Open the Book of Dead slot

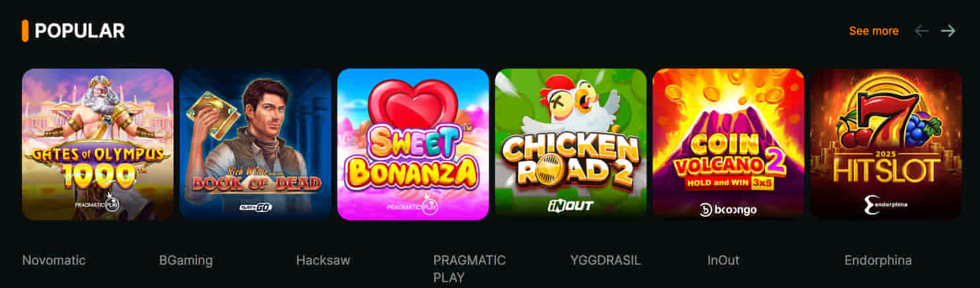pyautogui.click(x=255, y=144)
